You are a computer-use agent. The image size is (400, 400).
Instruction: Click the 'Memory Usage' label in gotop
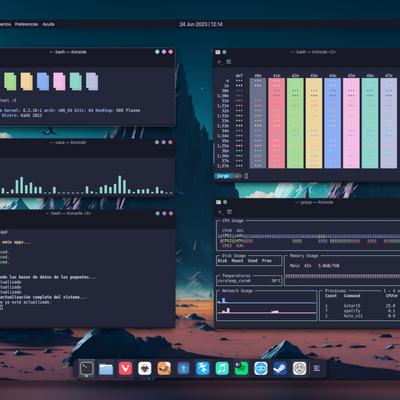point(304,256)
